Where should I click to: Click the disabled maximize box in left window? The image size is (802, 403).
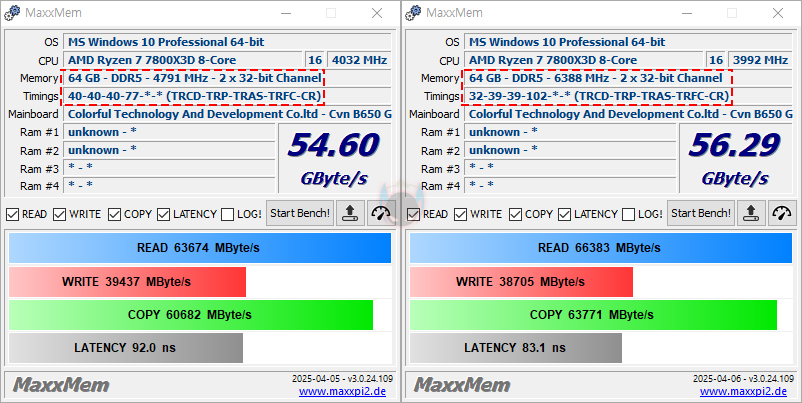pos(331,13)
